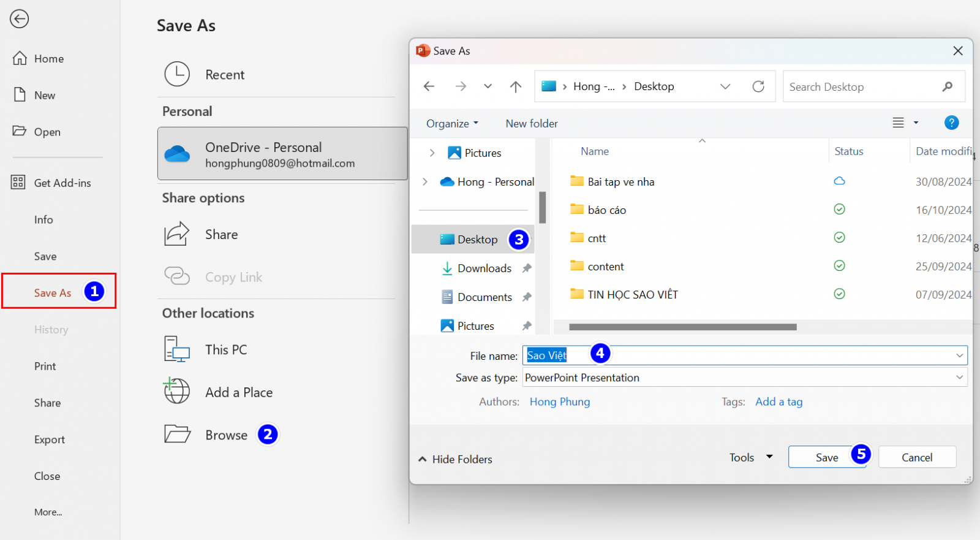This screenshot has width=980, height=540.
Task: Click the search magnifier icon
Action: pos(948,87)
